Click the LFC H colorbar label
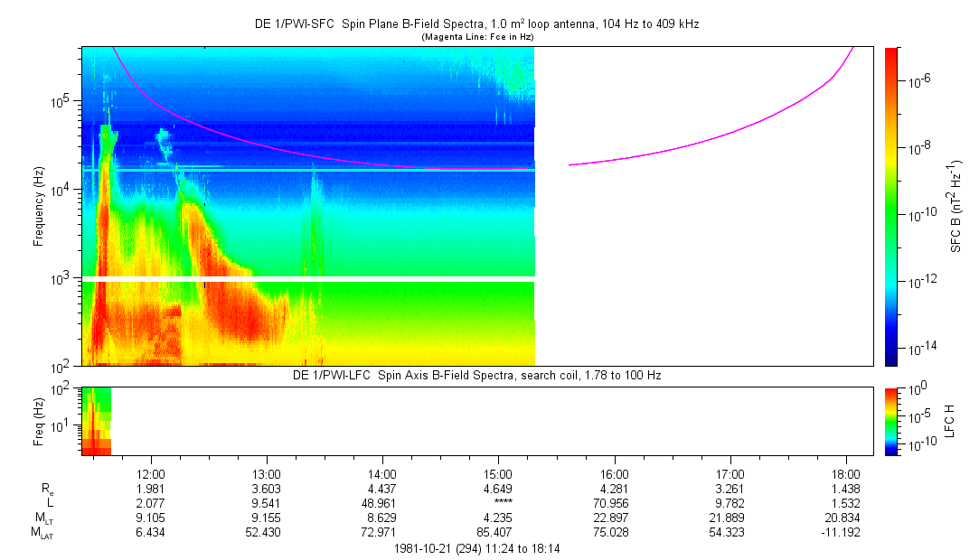 point(949,421)
